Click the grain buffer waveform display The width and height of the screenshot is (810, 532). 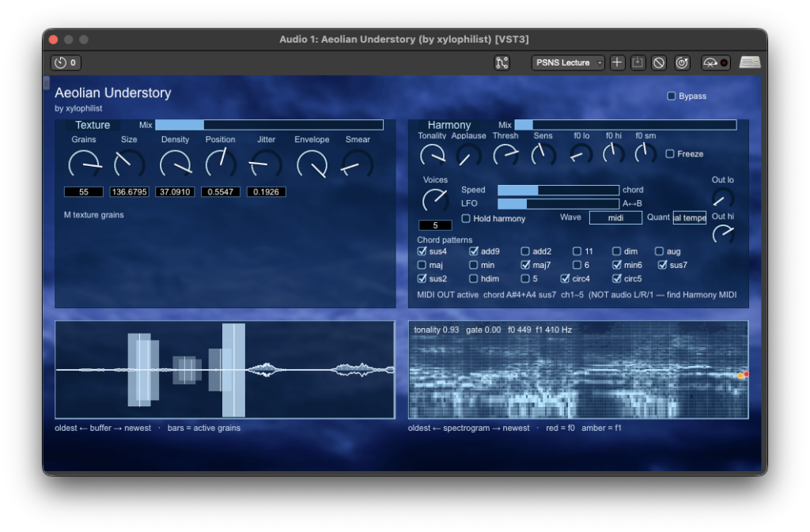(225, 369)
